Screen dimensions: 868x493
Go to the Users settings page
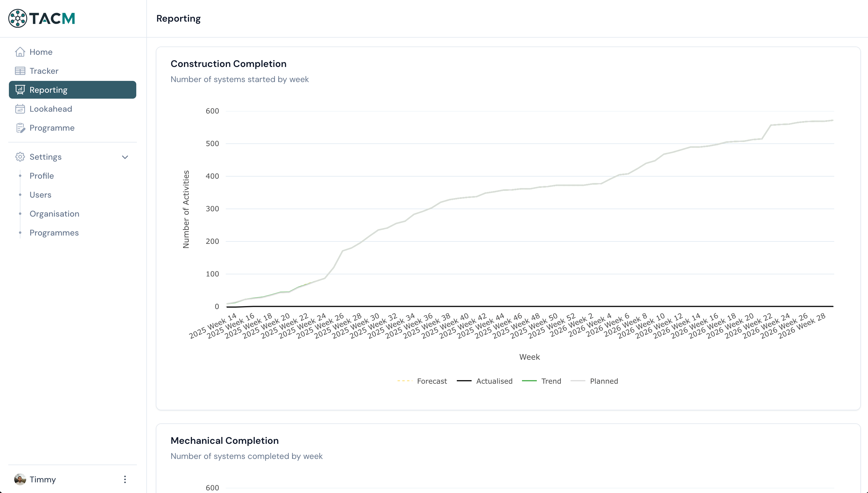[x=40, y=195]
